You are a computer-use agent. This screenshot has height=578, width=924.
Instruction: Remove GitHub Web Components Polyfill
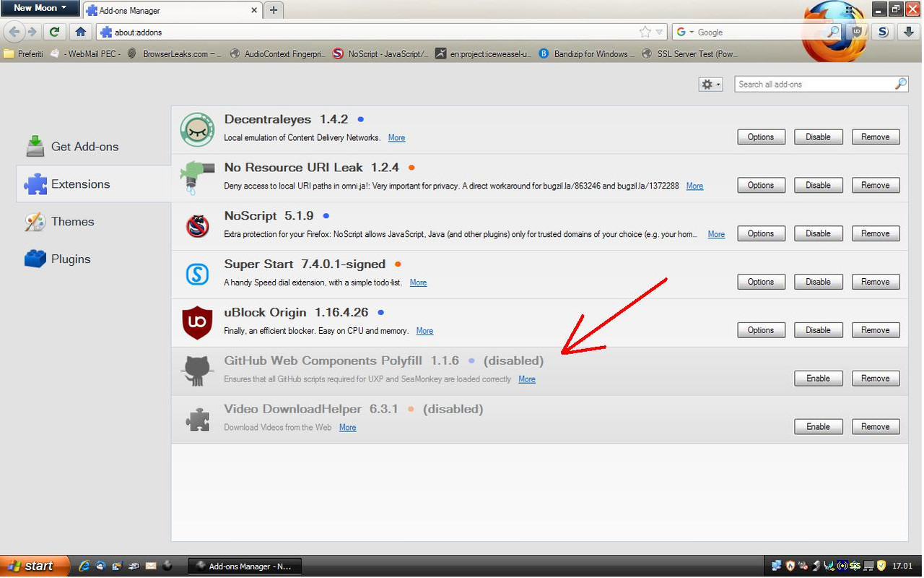point(876,379)
